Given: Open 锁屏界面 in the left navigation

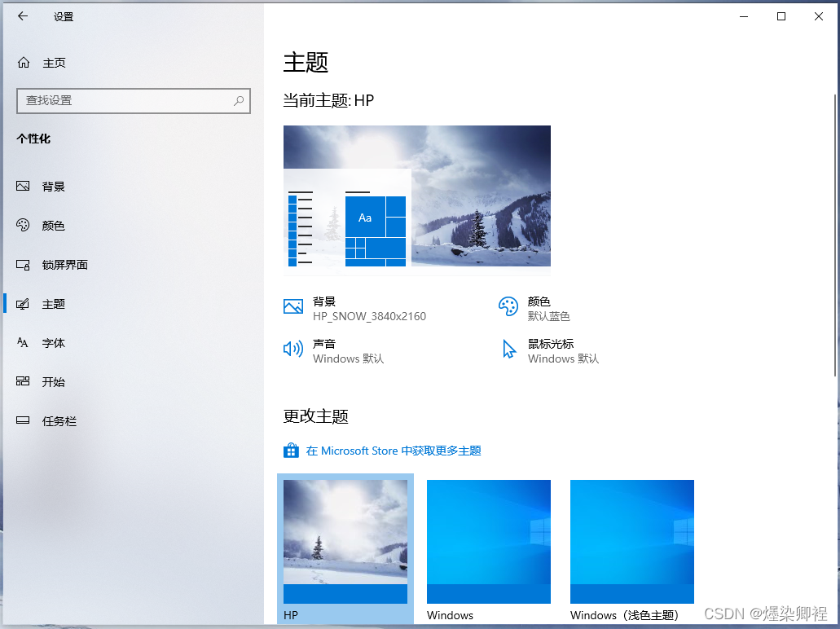Looking at the screenshot, I should pyautogui.click(x=65, y=265).
